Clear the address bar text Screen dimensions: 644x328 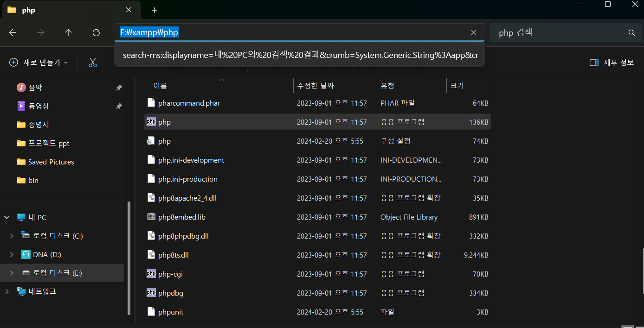[474, 32]
